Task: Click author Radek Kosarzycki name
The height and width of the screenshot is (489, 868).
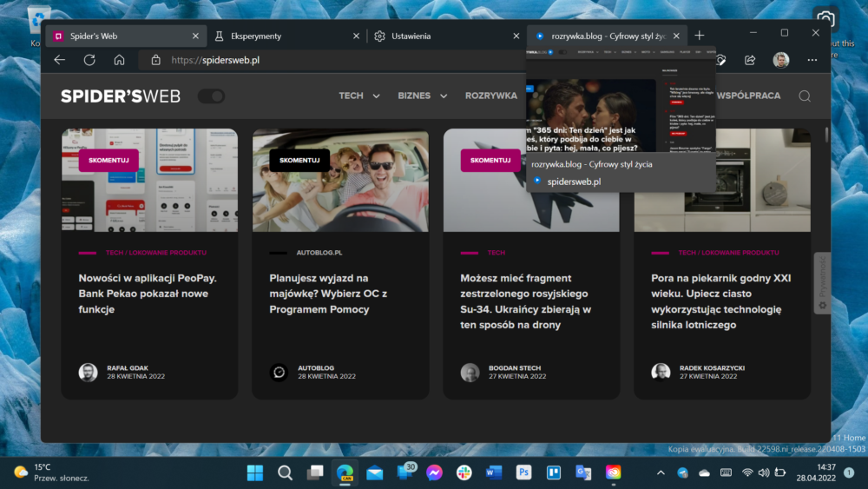Action: point(712,367)
